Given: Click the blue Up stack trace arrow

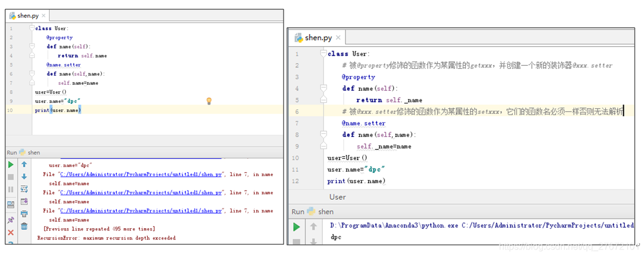Looking at the screenshot, I should pyautogui.click(x=24, y=165).
